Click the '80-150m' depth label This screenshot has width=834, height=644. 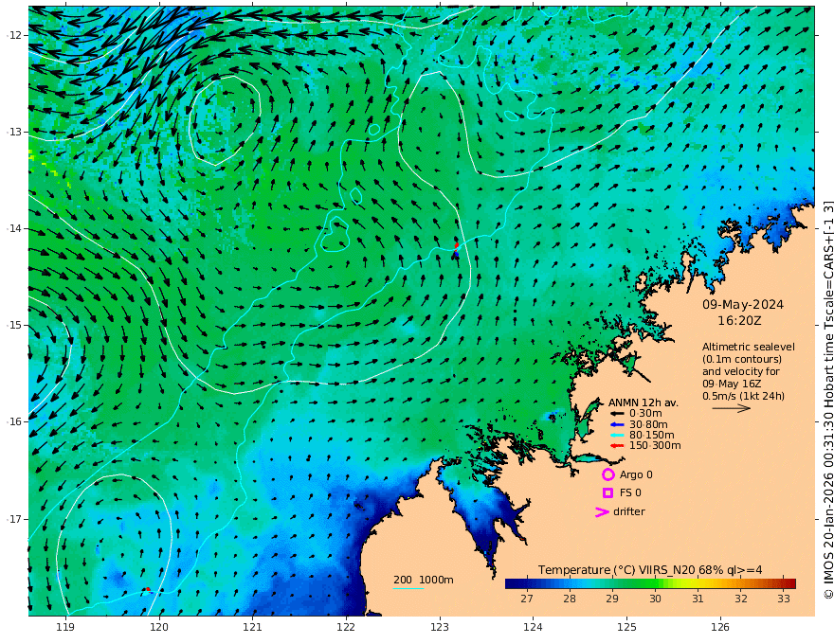click(652, 436)
